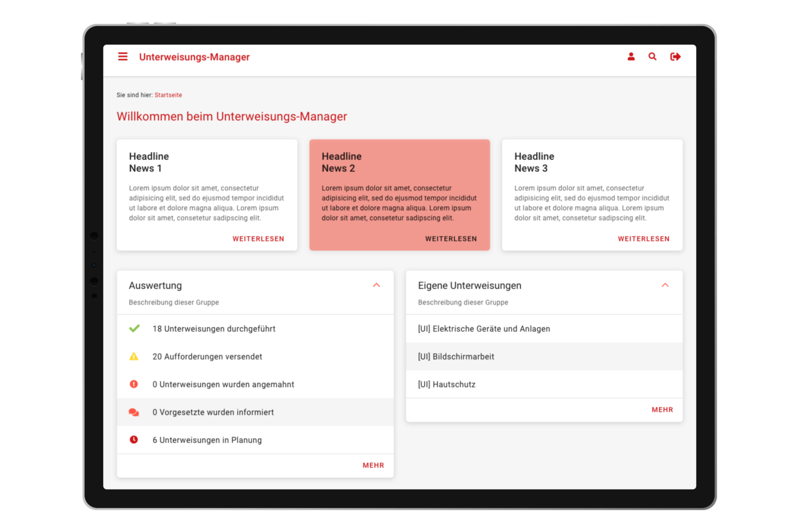This screenshot has height=532, width=798.
Task: Select Elektrische Geräte und Anlagen entry
Action: point(484,329)
